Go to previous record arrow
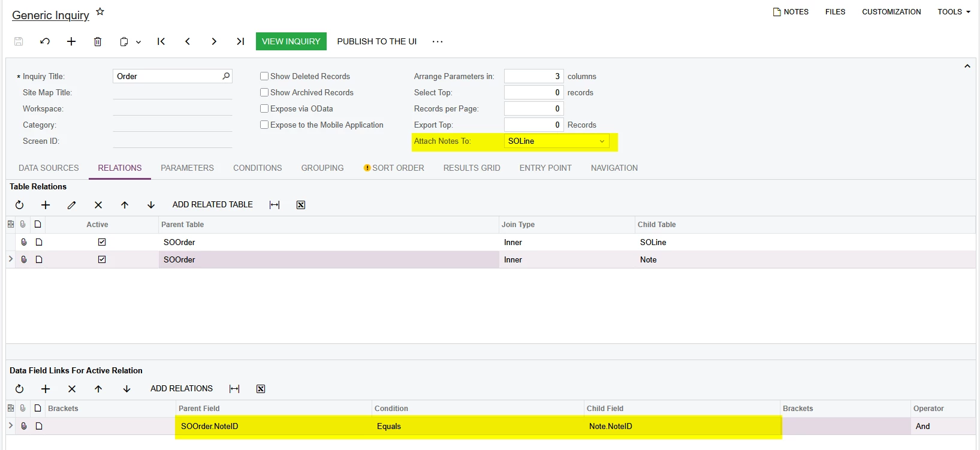 click(188, 41)
